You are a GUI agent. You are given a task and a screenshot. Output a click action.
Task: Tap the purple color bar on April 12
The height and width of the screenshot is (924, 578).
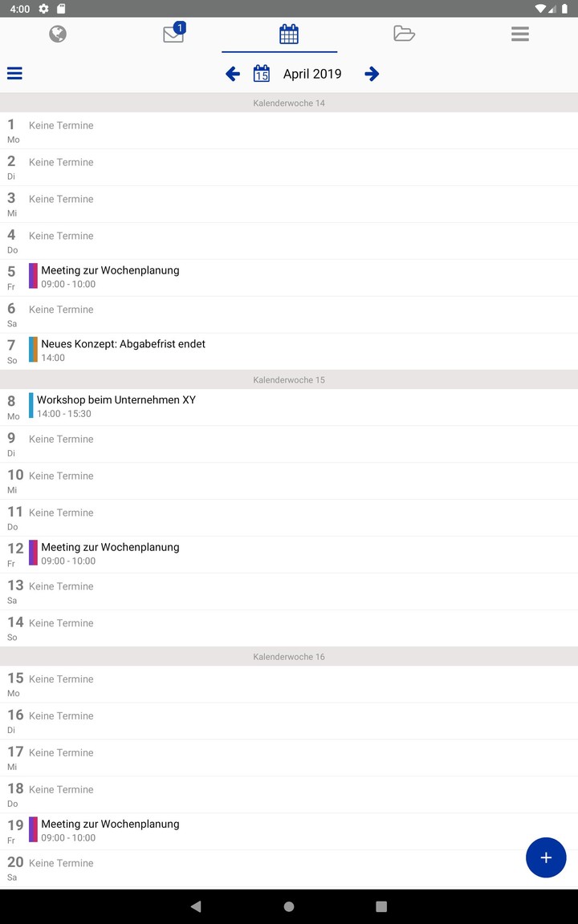tap(33, 553)
